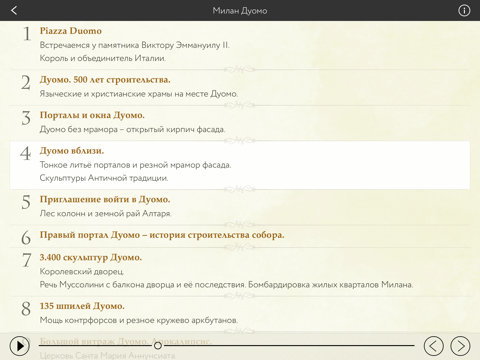
Task: Click the line Королевский дворец
Action: [82, 272]
